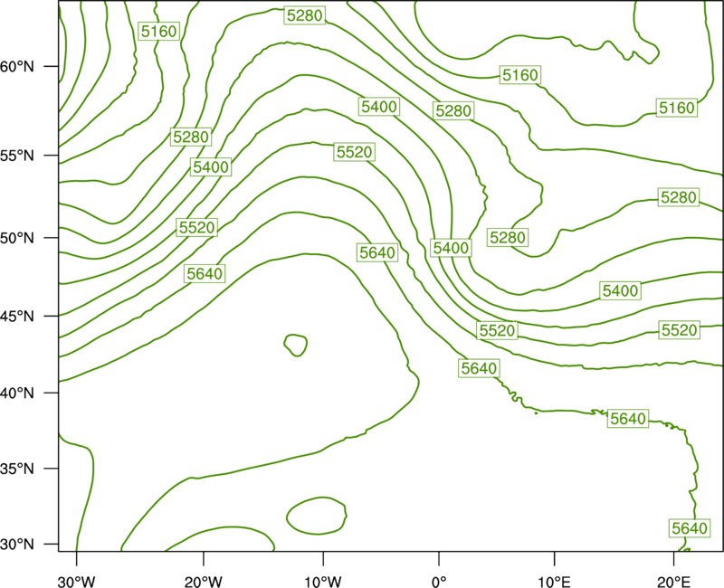The height and width of the screenshot is (588, 724).
Task: Click the 60°N latitude axis label
Action: click(x=17, y=66)
